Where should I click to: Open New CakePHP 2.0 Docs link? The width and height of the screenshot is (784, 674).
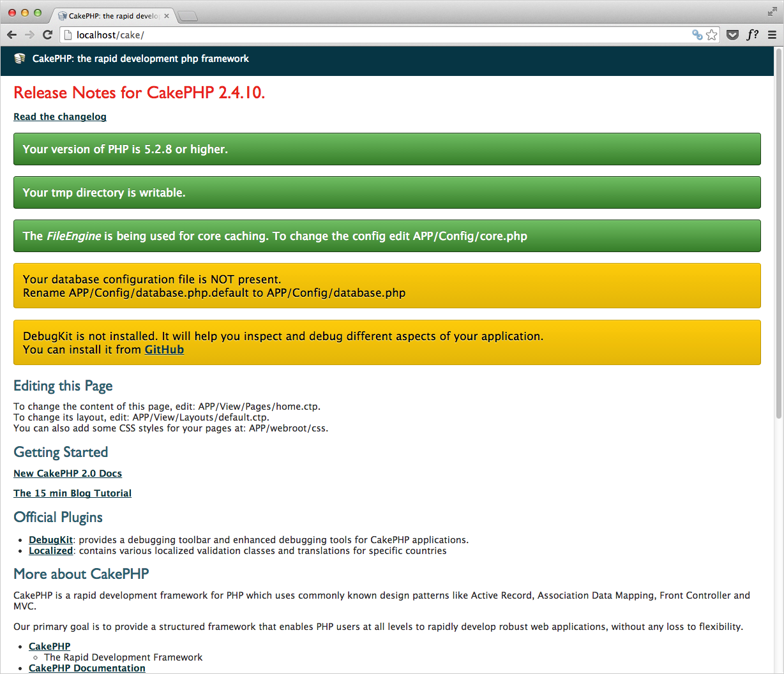[x=68, y=474]
